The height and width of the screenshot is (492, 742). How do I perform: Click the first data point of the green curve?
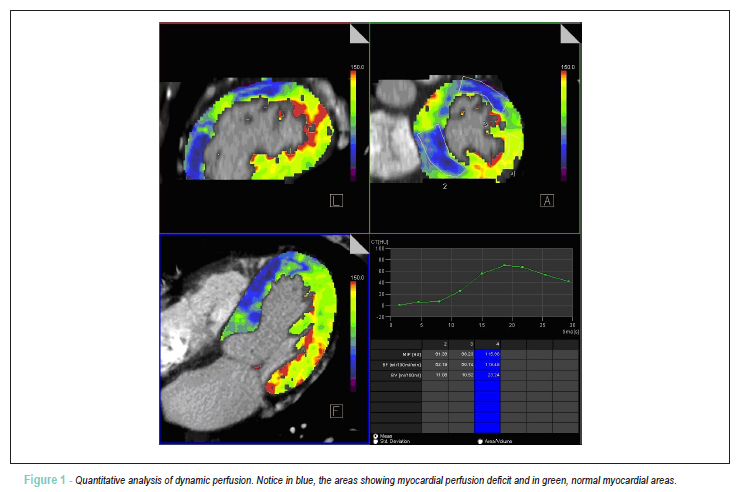pyautogui.click(x=399, y=305)
